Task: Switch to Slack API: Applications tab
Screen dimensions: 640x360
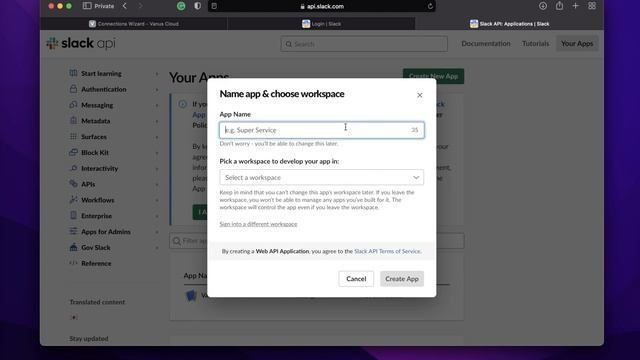Action: [x=509, y=24]
